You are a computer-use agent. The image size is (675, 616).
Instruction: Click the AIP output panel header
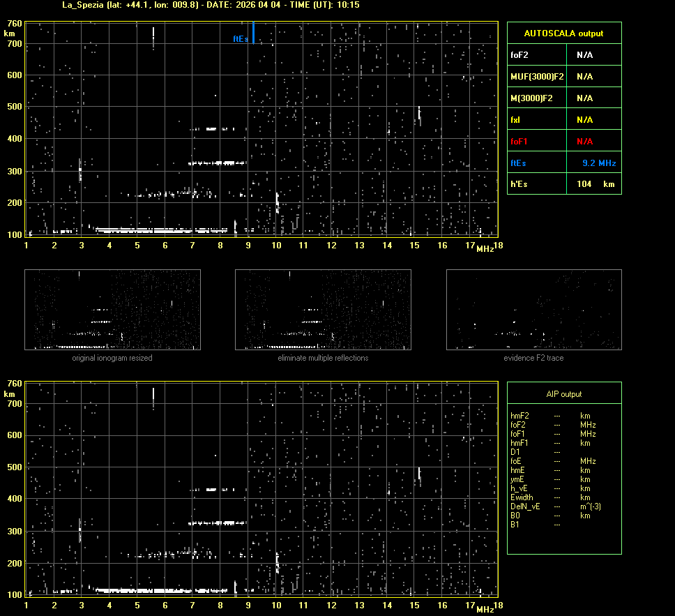(563, 394)
